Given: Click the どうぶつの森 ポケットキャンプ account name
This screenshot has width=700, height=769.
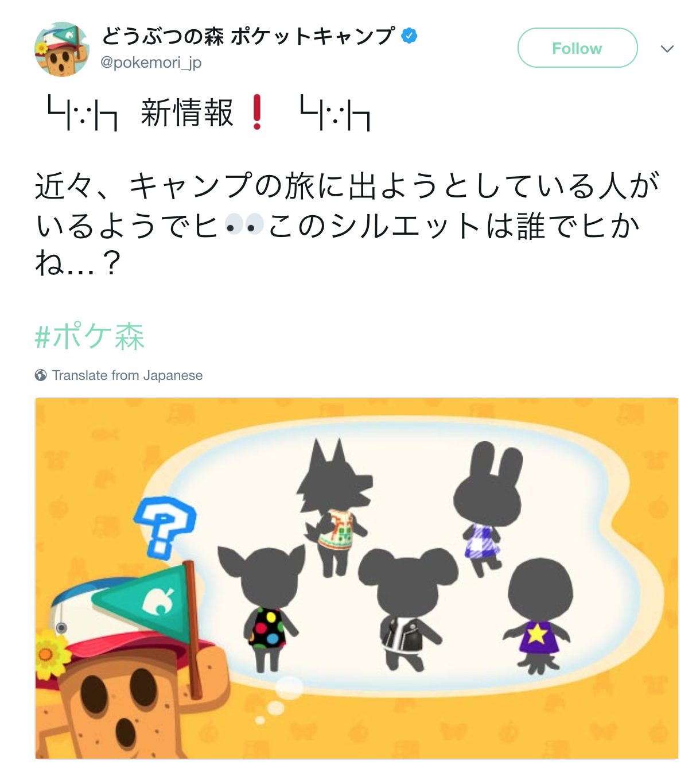Looking at the screenshot, I should tap(248, 36).
